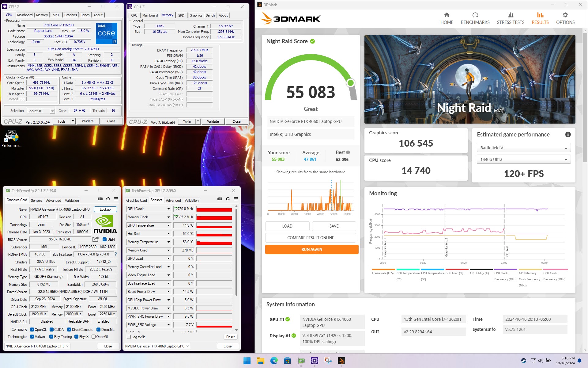Screen dimensions: 588x368
Task: Open Memory Clock sensor dropdown
Action: pyautogui.click(x=168, y=217)
